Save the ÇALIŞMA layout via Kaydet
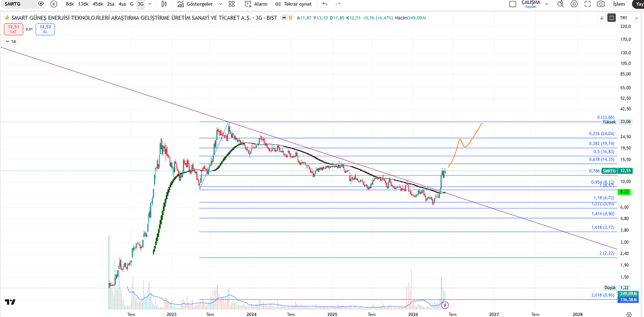Viewport: 644px width, 317px height. 531,6
